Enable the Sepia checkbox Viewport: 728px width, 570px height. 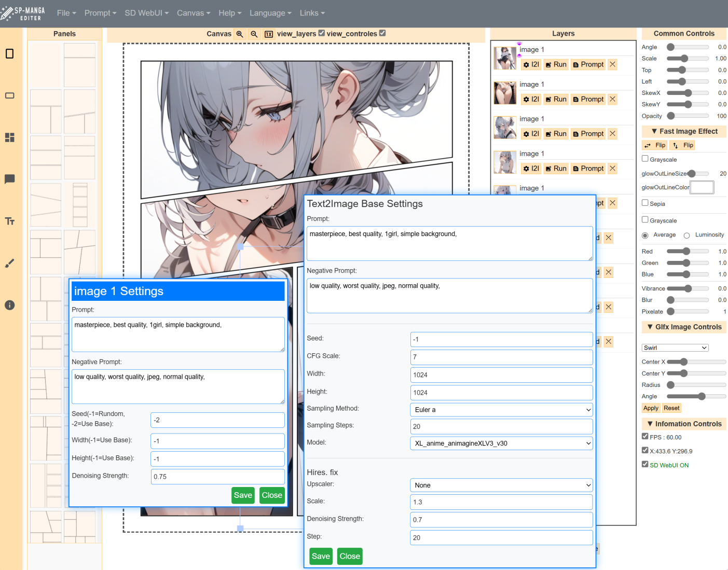click(645, 203)
